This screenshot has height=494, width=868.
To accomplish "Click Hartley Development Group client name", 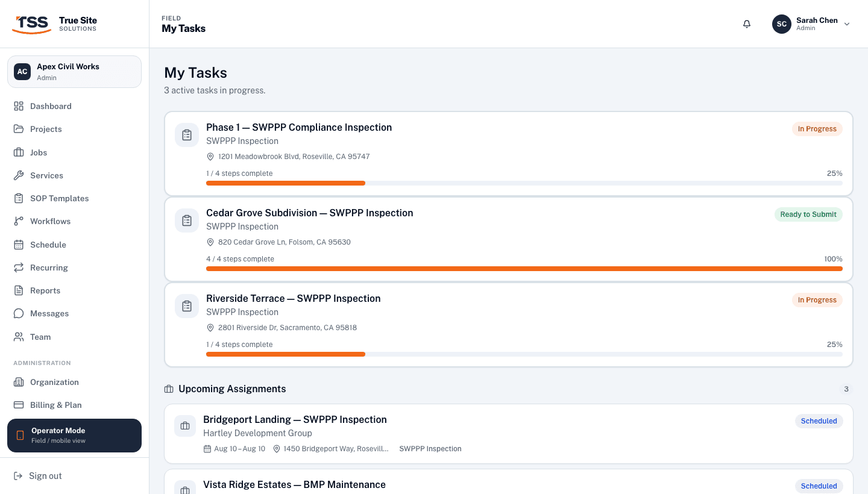I will [x=257, y=433].
